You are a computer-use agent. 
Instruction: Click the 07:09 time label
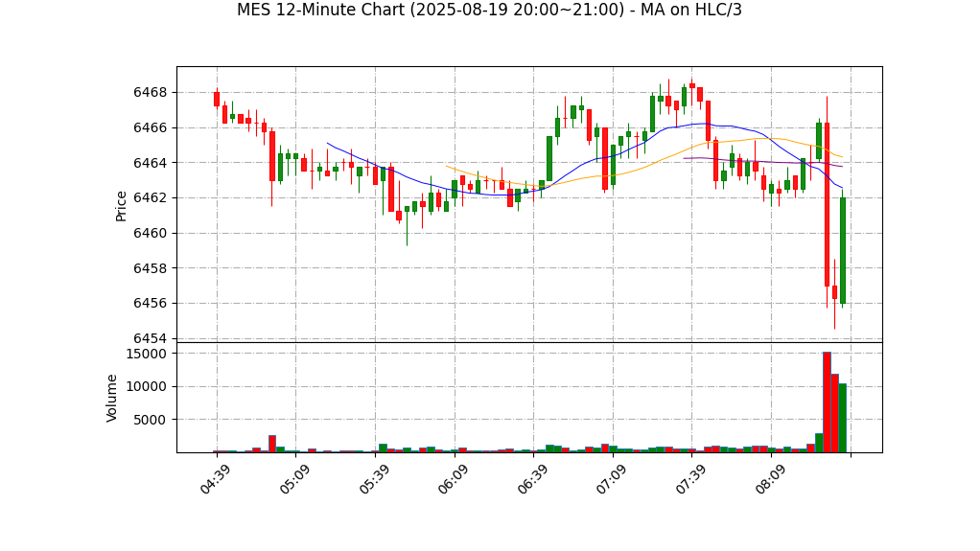tap(611, 480)
